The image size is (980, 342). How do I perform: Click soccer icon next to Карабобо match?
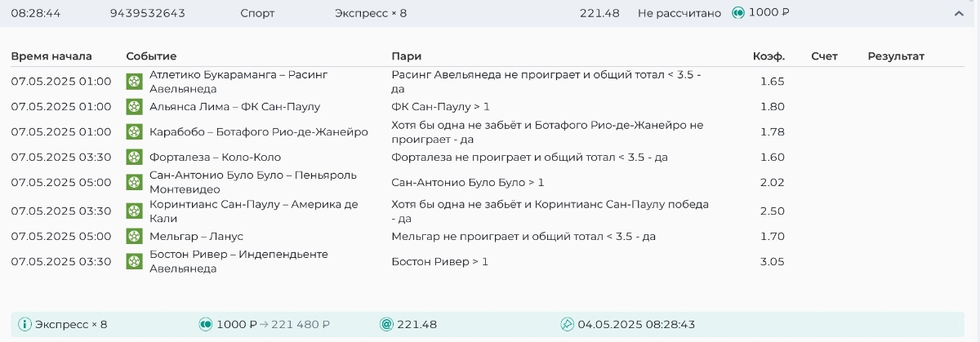coord(134,132)
